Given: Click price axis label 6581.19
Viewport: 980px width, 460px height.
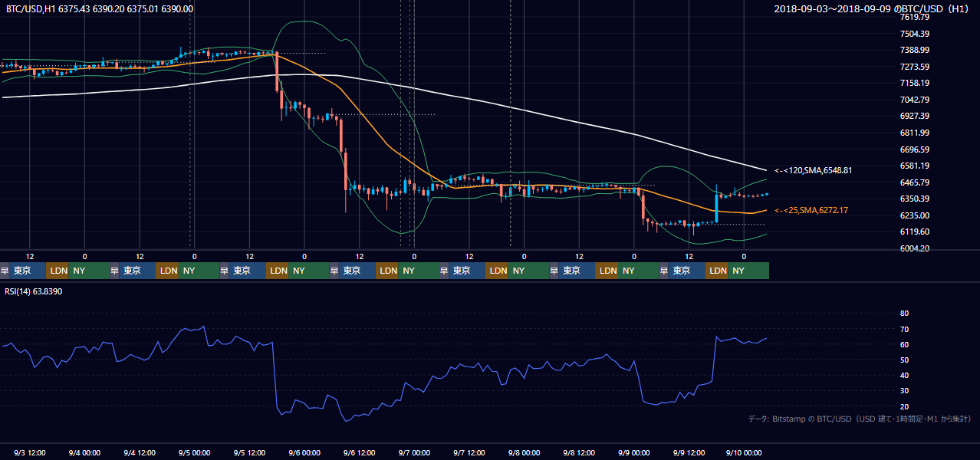Looking at the screenshot, I should [x=915, y=166].
